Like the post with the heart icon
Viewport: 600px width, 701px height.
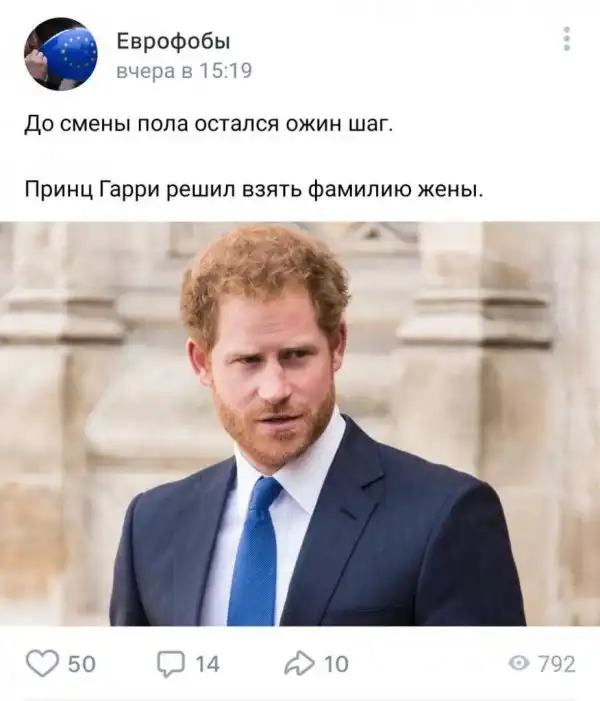[42, 663]
